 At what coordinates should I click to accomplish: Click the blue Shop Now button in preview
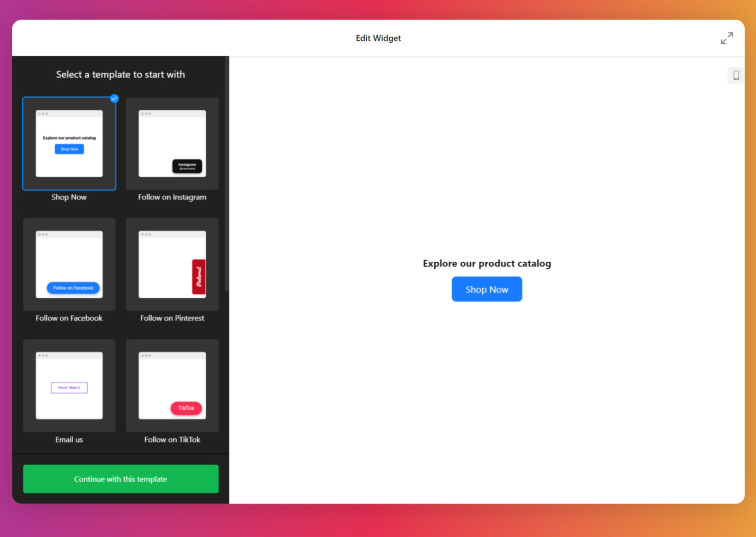click(486, 289)
